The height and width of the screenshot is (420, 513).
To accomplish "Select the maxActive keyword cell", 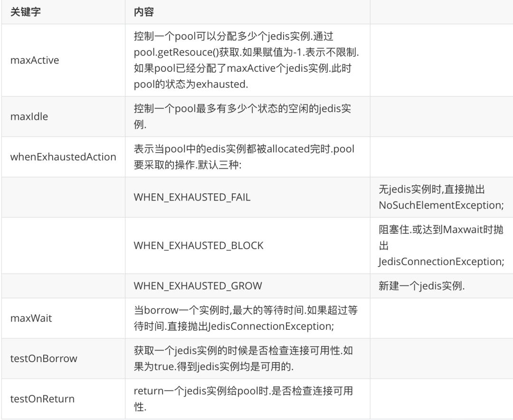I will pyautogui.click(x=63, y=60).
